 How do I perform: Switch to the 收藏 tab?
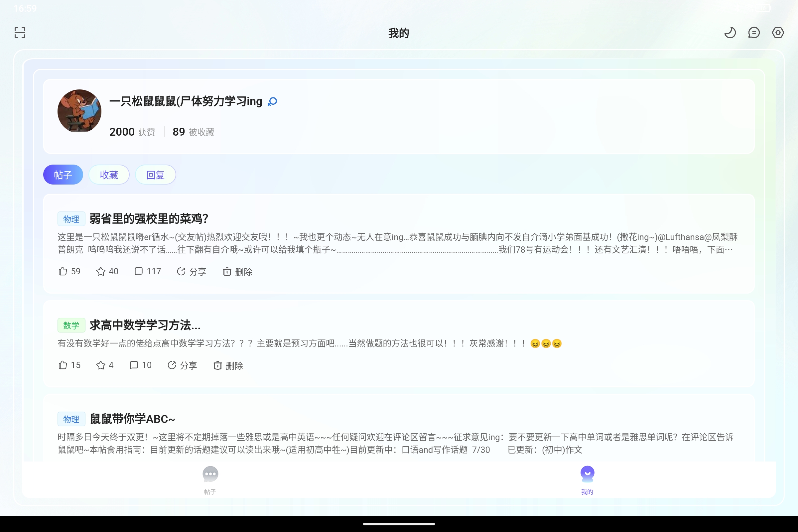pos(109,175)
